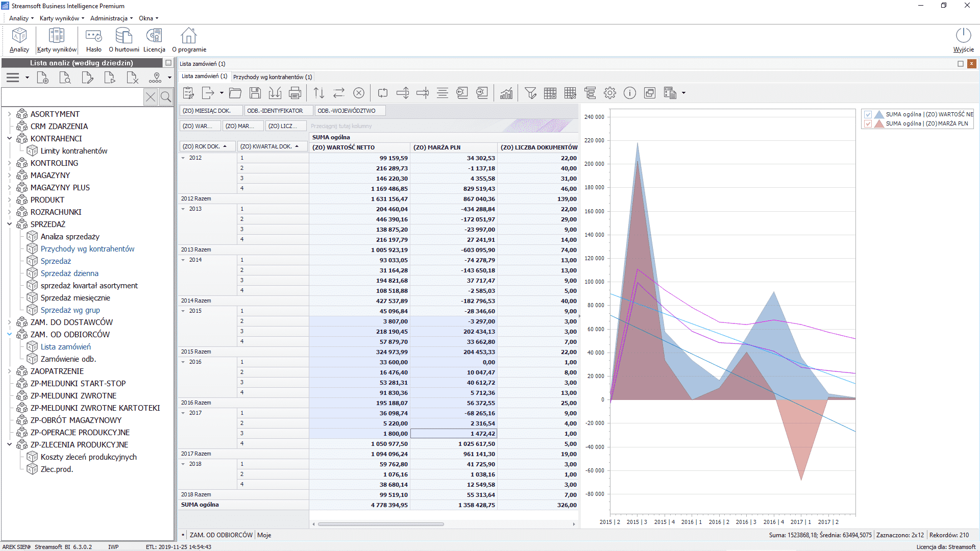
Task: Disable the MARŻA PLN series in the chart legend
Action: (x=869, y=123)
